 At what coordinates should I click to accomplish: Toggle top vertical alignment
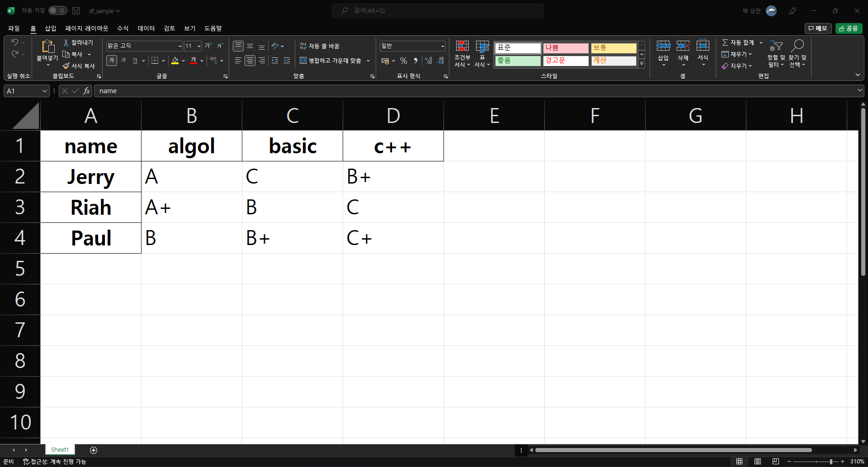coord(238,46)
